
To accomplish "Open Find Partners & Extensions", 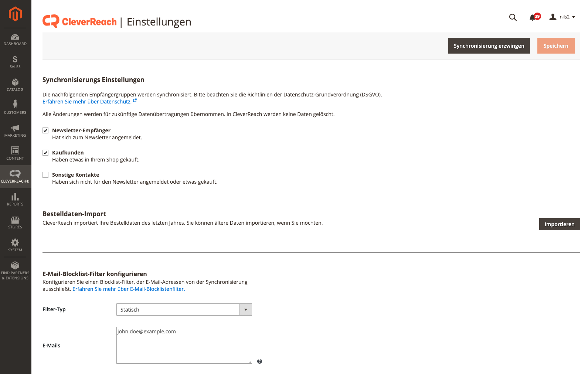I will (15, 271).
